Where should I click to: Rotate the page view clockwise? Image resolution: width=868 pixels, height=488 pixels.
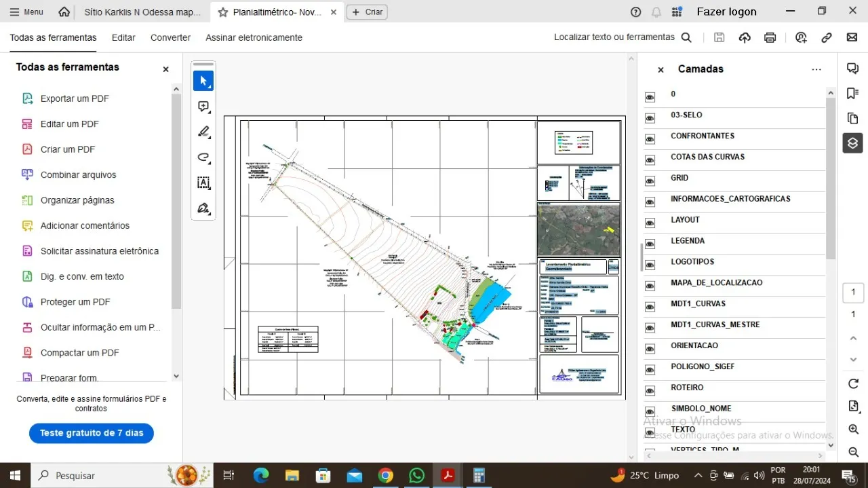point(853,384)
